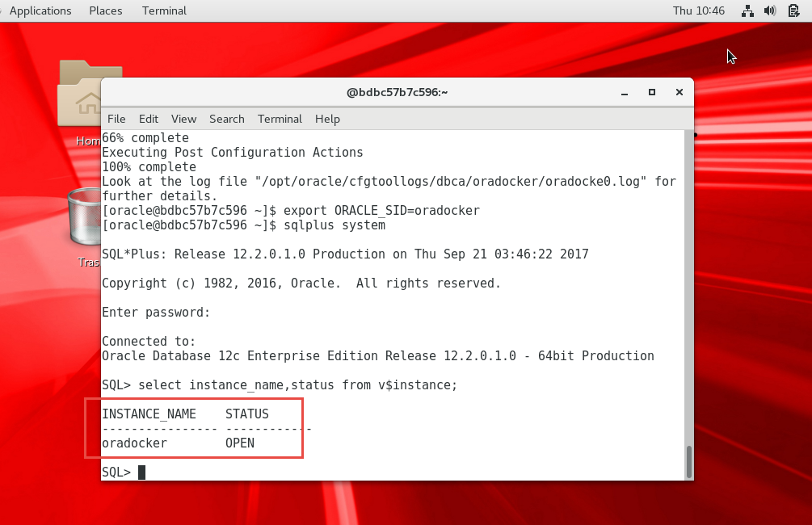This screenshot has width=812, height=525.
Task: Open the terminal's Terminal menu
Action: (x=280, y=119)
